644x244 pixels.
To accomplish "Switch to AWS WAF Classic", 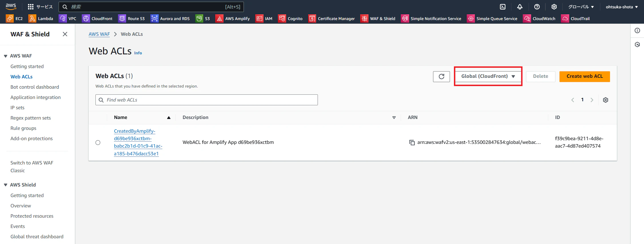I will click(x=32, y=166).
